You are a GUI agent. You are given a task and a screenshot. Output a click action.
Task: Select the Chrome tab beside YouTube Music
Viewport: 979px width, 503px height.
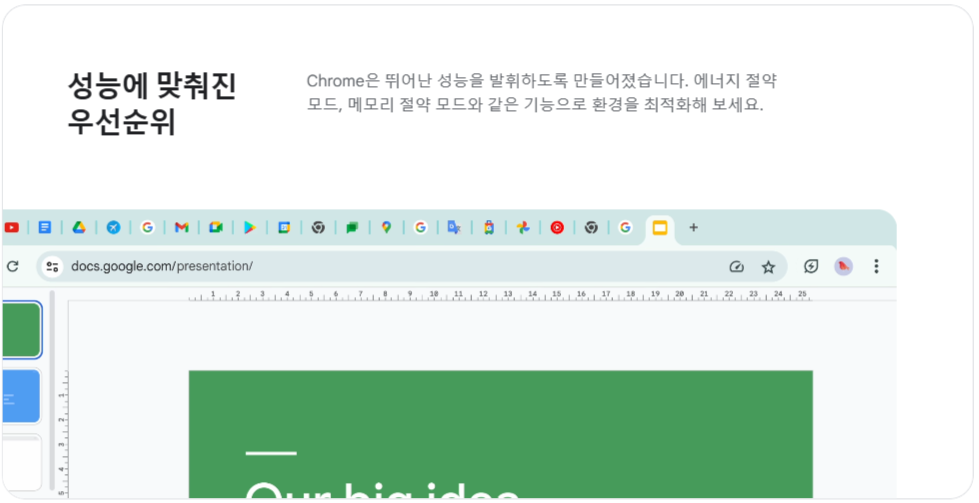pos(591,228)
